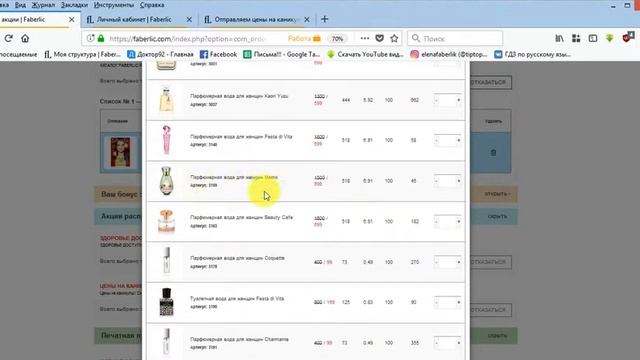The image size is (640, 360).
Task: Click Парфюмерная вода Coquette product name
Action: pos(237,258)
